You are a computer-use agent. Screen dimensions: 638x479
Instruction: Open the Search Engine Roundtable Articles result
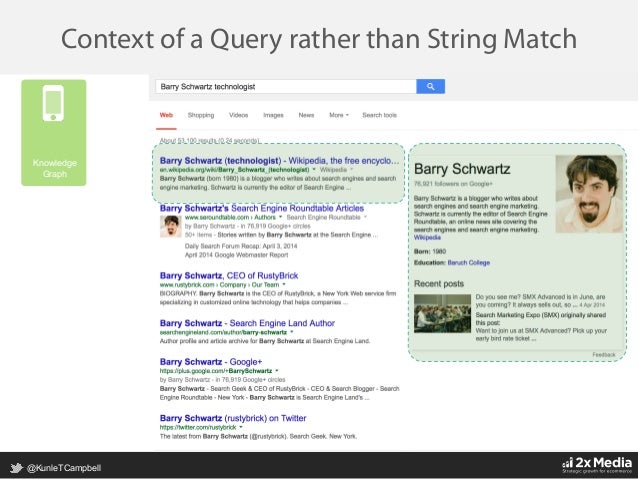[x=262, y=208]
